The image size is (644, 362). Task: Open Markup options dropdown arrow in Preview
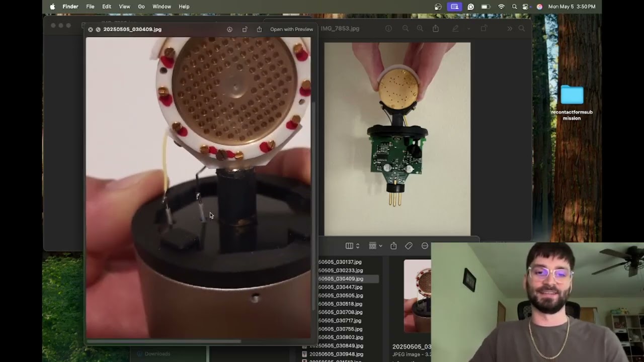(468, 29)
